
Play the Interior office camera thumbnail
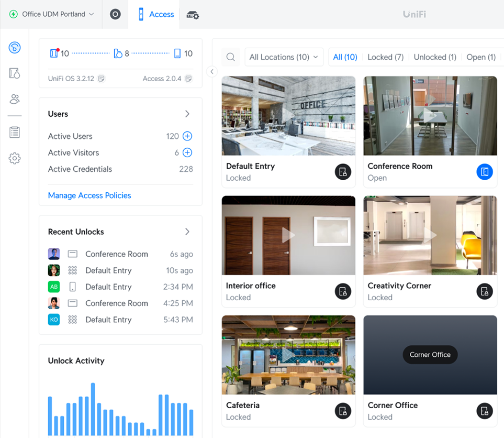pos(288,235)
